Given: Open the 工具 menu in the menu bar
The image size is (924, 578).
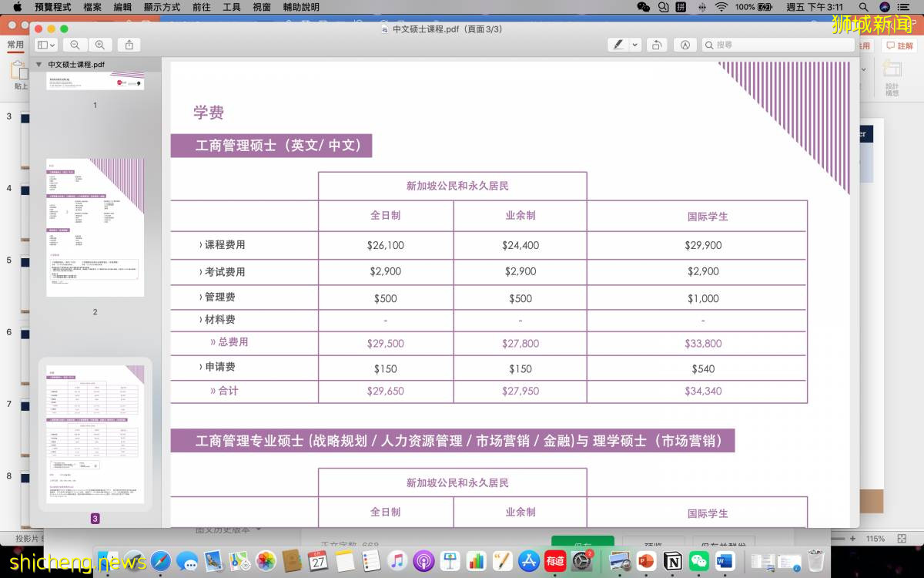Looking at the screenshot, I should [231, 7].
